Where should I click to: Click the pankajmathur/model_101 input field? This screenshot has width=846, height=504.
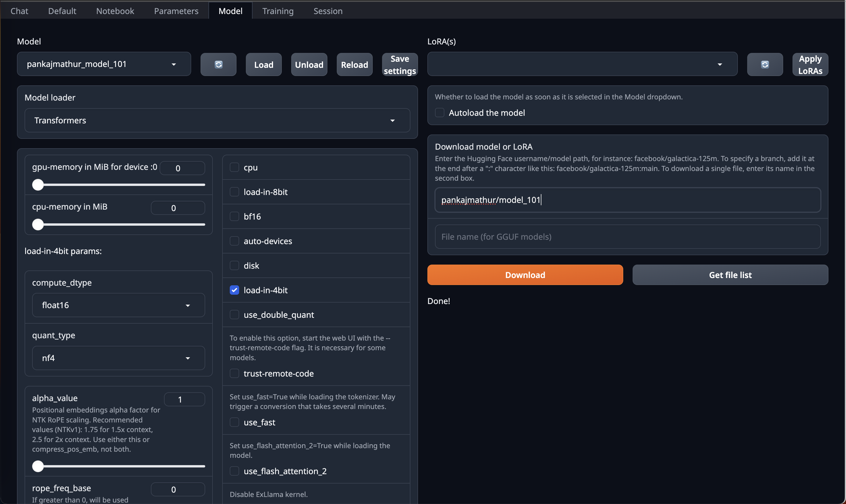[x=628, y=200]
